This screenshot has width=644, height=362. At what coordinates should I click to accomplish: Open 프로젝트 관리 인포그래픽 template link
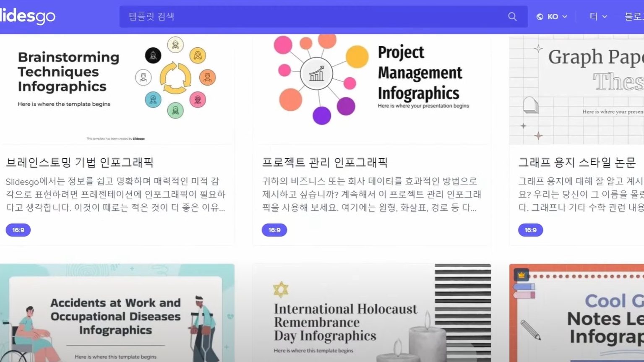pyautogui.click(x=326, y=162)
